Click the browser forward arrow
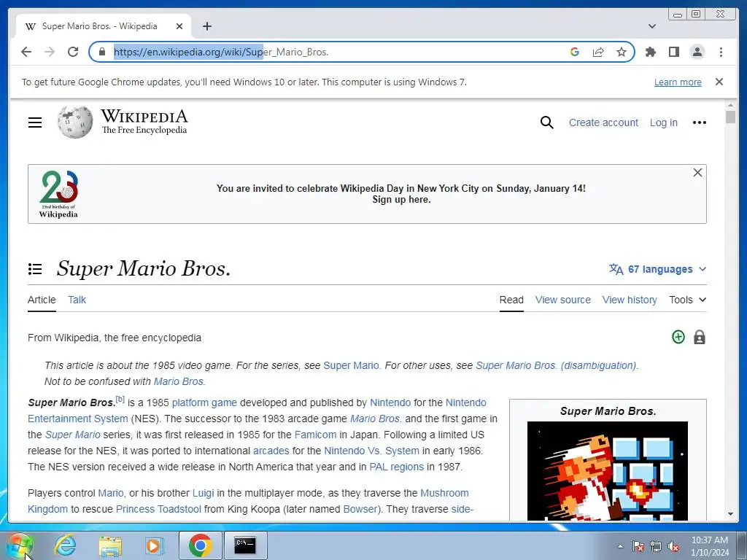This screenshot has width=747, height=560. tap(50, 52)
